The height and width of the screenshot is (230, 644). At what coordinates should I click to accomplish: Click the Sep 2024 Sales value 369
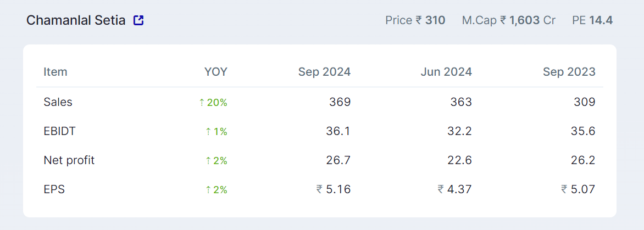[340, 102]
